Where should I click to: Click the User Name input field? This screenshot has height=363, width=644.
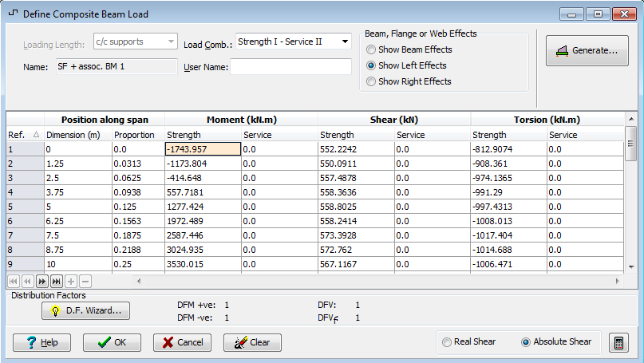(290, 67)
